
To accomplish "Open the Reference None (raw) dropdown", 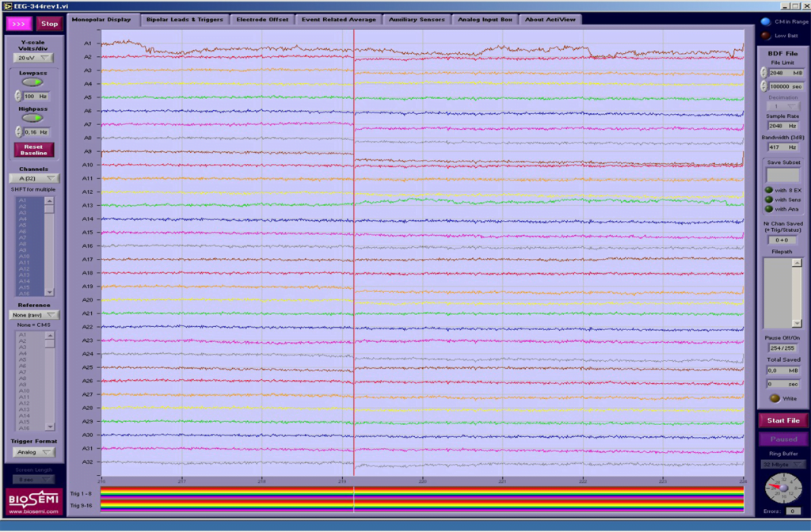I will click(x=34, y=315).
